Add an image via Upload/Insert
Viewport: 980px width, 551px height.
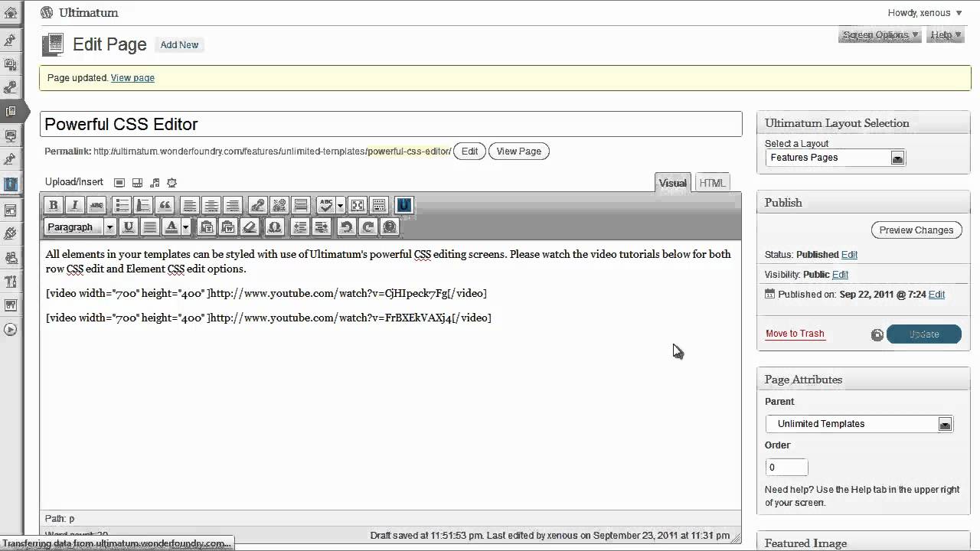tap(119, 182)
